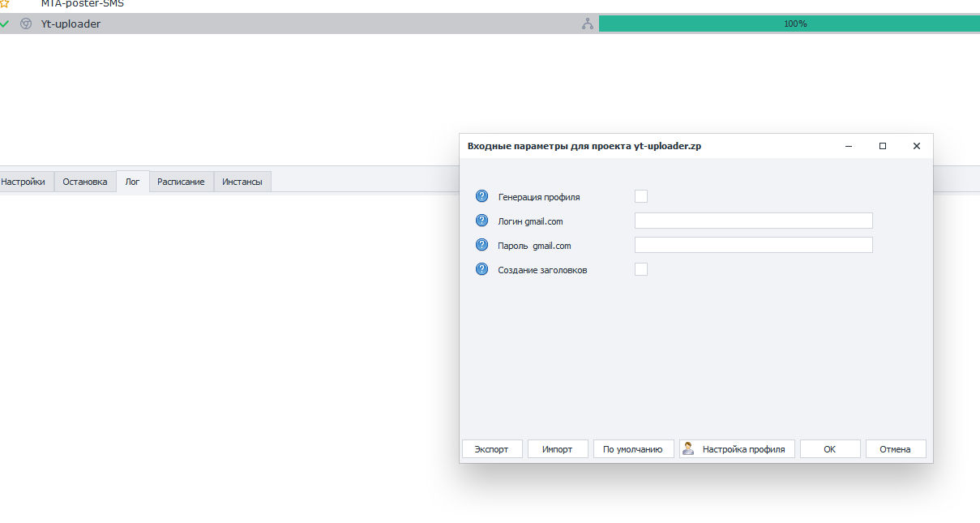This screenshot has width=980, height=523.
Task: Switch to the Остановка tab
Action: point(85,182)
